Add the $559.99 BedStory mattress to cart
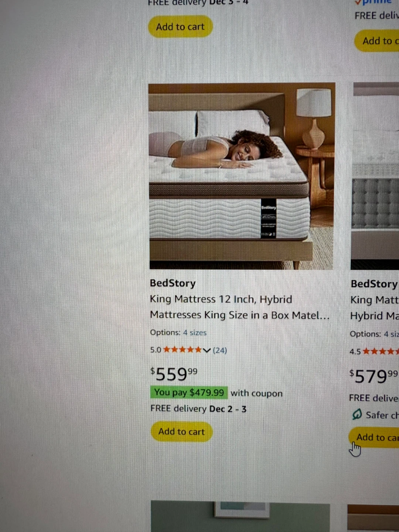Screen dimensions: 399x532 [181, 432]
